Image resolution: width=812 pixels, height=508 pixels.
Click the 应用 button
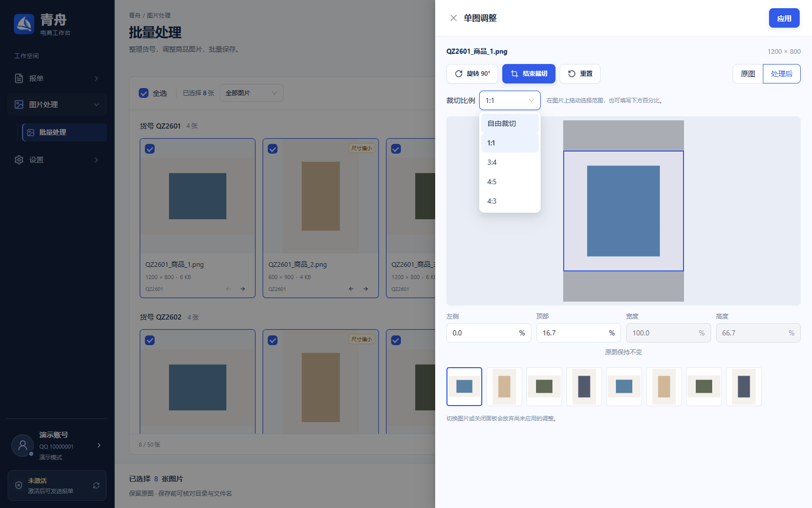(784, 18)
